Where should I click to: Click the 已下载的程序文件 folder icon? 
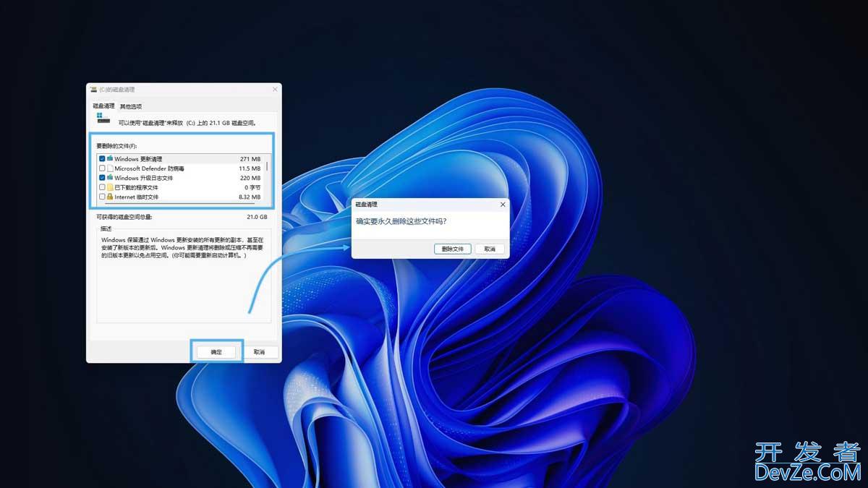click(x=110, y=187)
